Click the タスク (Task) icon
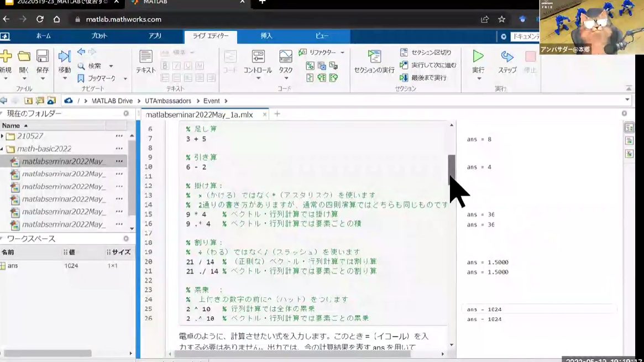This screenshot has height=362, width=644. coord(285,56)
